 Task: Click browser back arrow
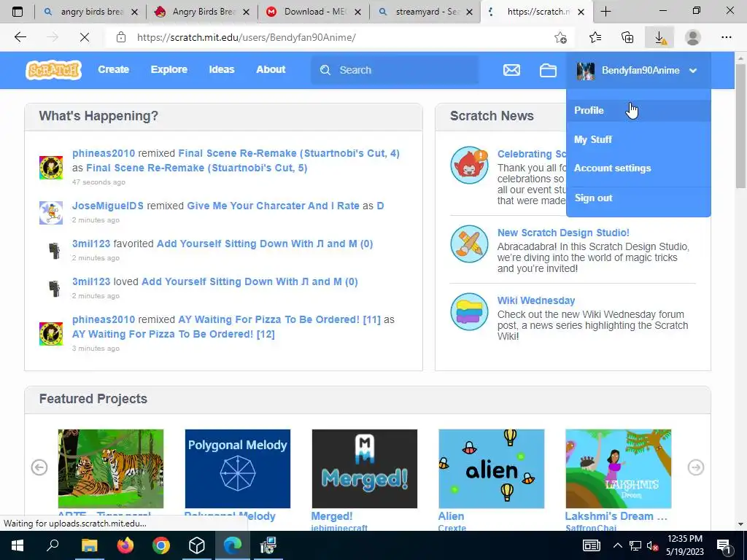point(20,37)
